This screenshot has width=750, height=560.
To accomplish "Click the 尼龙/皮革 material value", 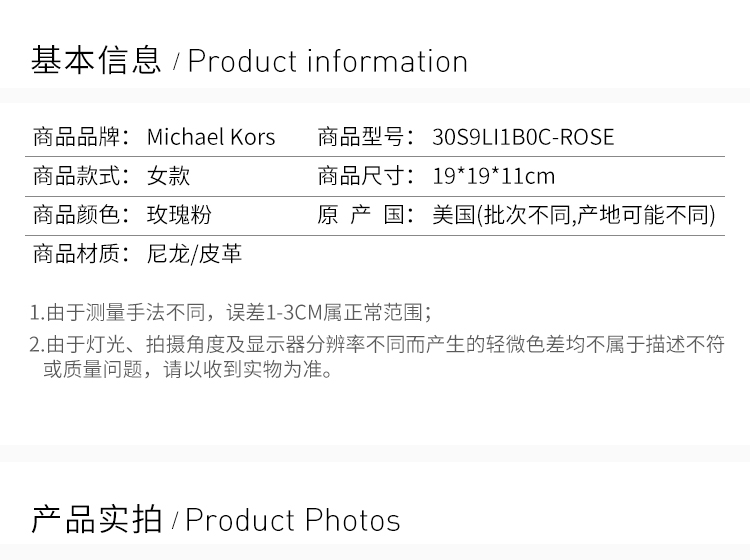I will 194,255.
